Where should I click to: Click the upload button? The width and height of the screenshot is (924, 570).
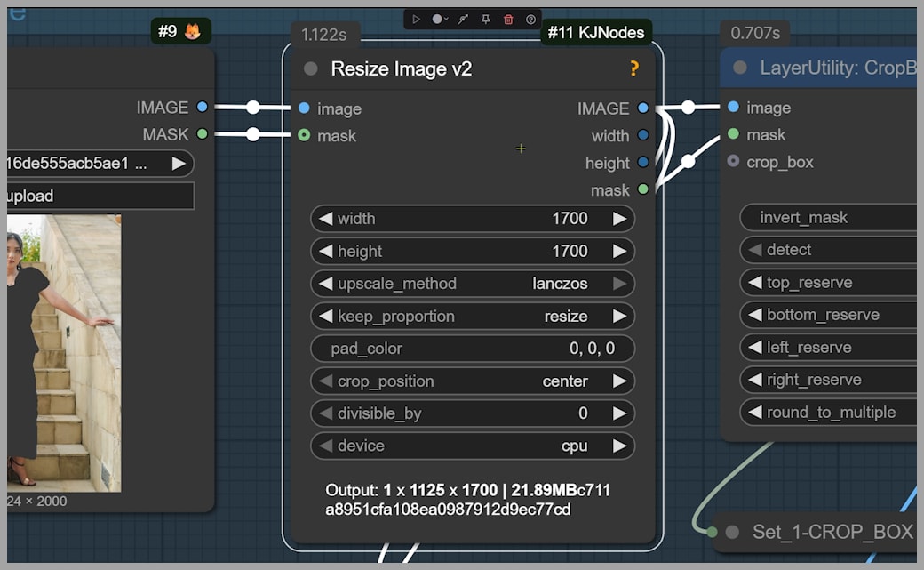tap(98, 197)
